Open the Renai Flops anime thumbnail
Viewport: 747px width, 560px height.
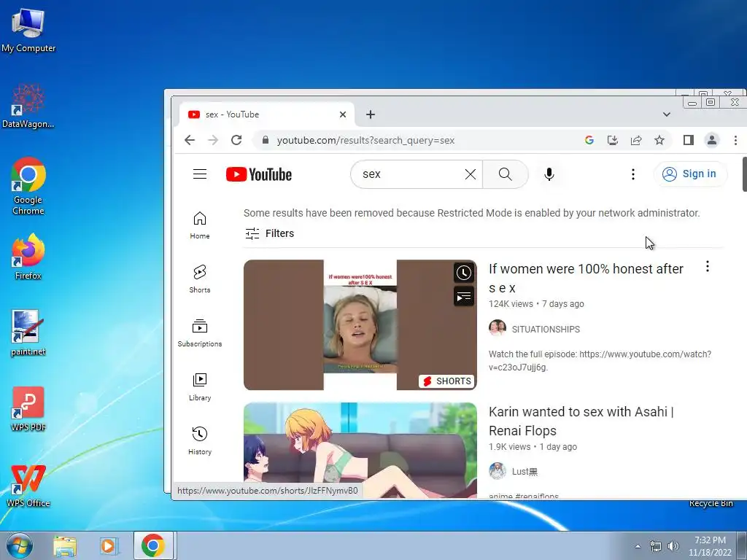pos(360,451)
